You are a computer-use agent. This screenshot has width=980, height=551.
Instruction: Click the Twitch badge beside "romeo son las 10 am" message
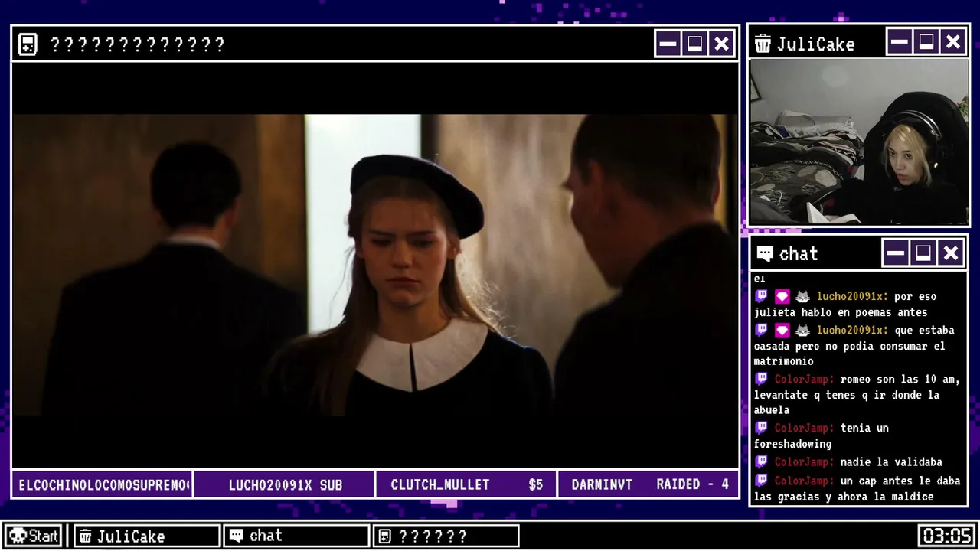click(x=761, y=379)
